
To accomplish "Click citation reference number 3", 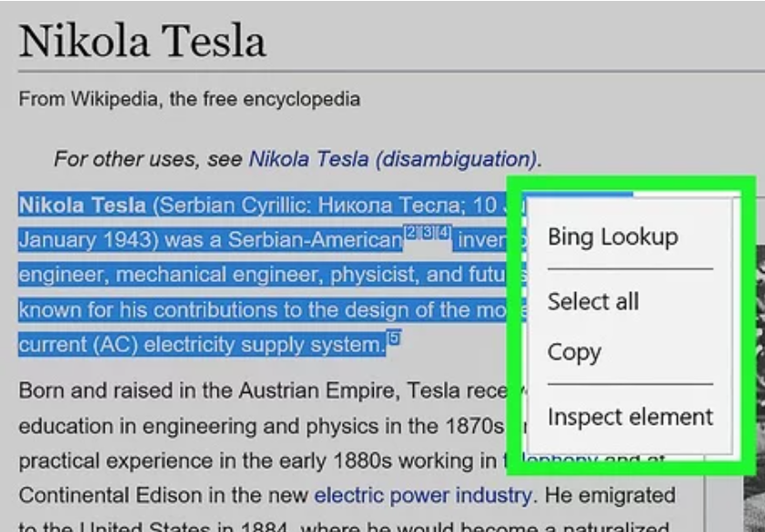I will click(x=427, y=234).
